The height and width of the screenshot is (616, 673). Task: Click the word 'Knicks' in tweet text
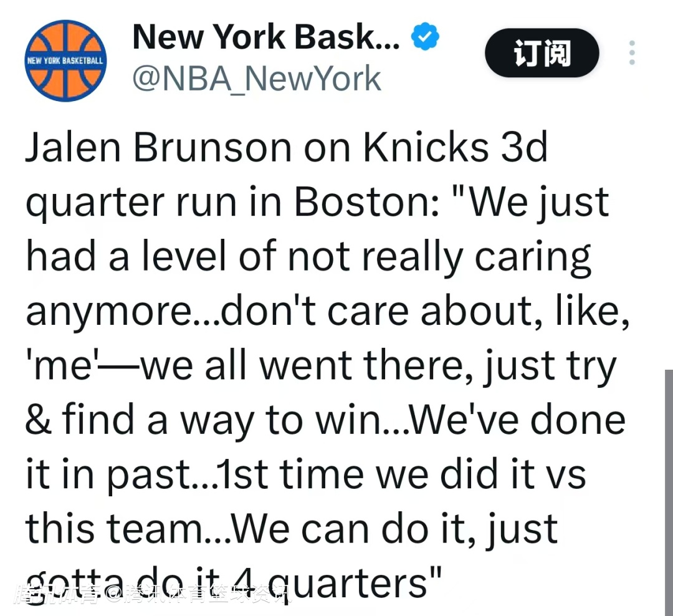[x=426, y=148]
